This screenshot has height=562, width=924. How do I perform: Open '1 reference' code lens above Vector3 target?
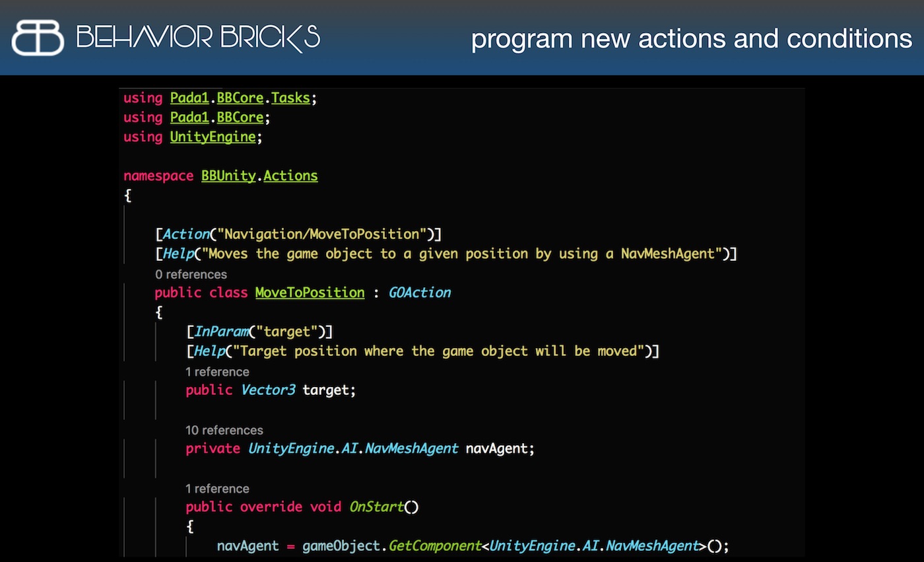coord(217,372)
